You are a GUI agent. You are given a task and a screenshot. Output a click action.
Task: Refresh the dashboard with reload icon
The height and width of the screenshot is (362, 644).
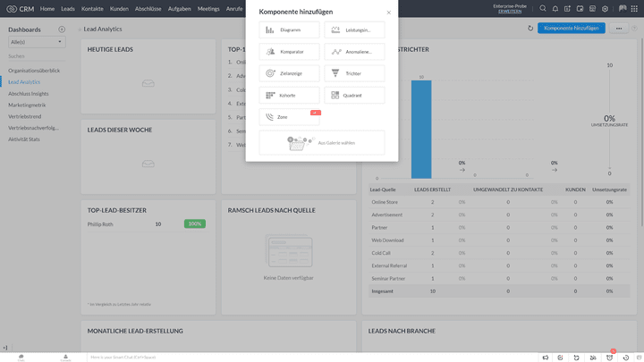(530, 29)
